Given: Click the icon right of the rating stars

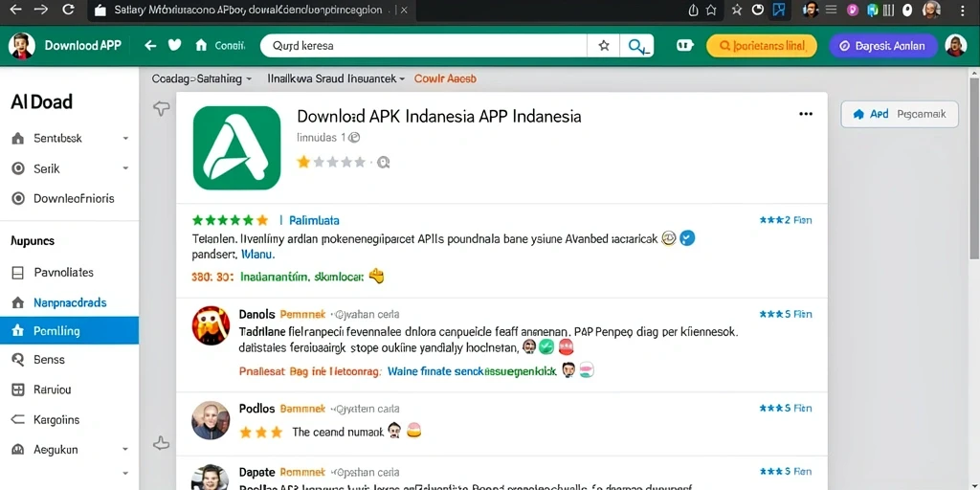Looking at the screenshot, I should [x=383, y=163].
